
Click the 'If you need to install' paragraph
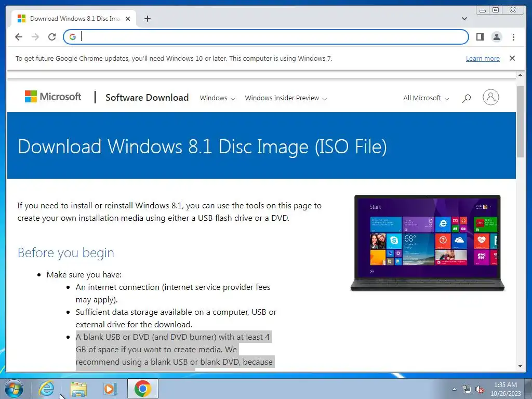(x=169, y=212)
